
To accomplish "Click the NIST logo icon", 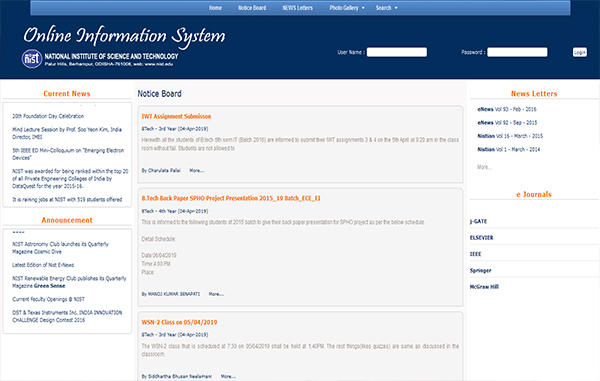I will 32,59.
